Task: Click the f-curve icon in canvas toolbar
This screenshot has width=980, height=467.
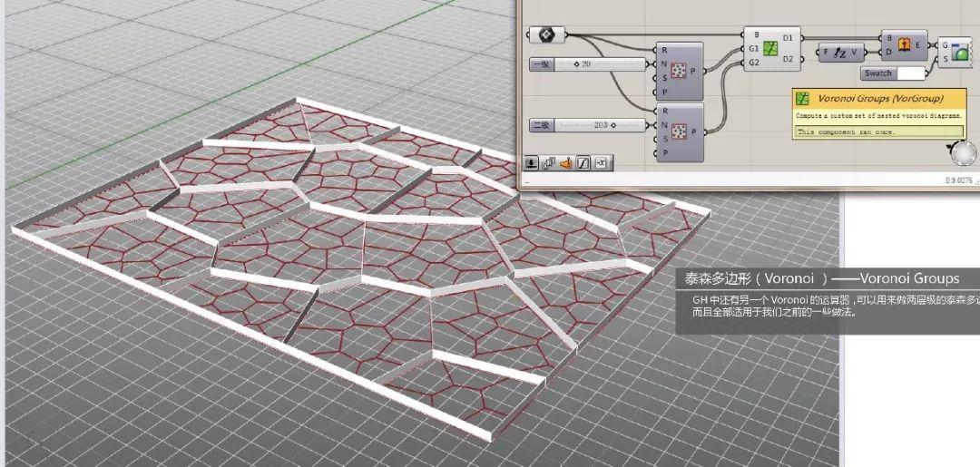Action: pyautogui.click(x=583, y=163)
